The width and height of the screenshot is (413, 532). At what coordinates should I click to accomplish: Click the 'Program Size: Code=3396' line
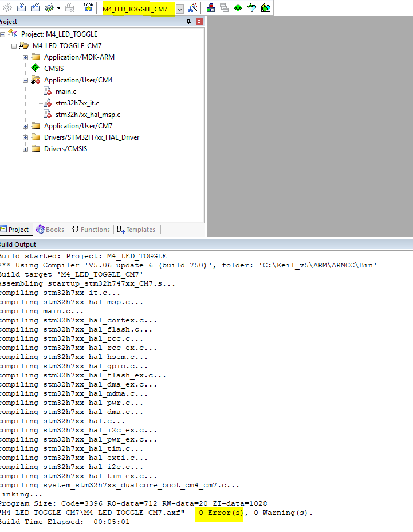tap(133, 503)
